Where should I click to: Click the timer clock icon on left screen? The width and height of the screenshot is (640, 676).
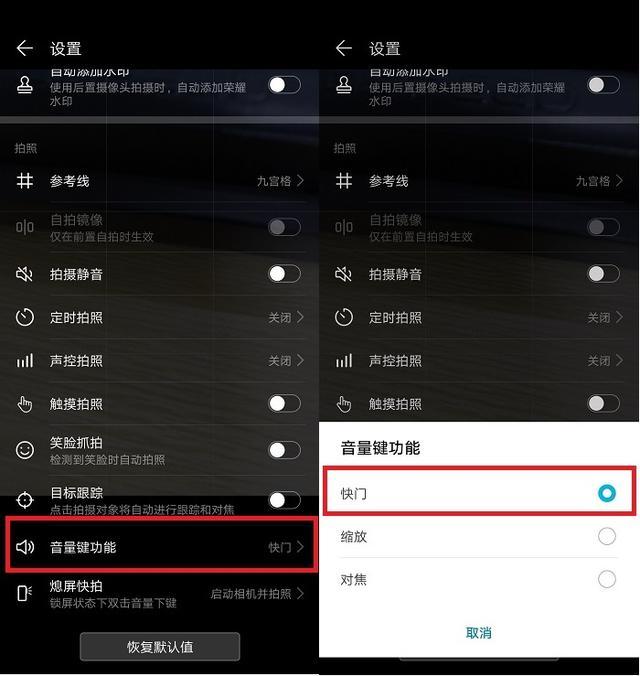coord(25,317)
